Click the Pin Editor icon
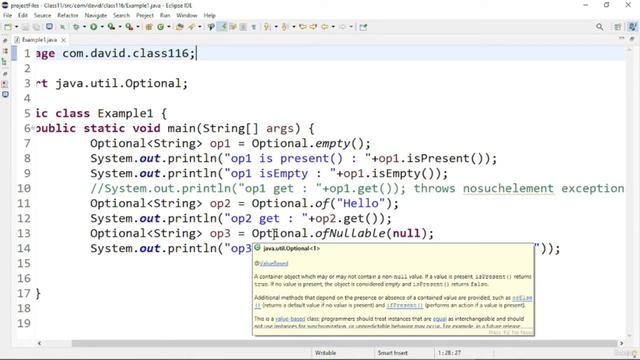The width and height of the screenshot is (640, 360). pos(363,27)
